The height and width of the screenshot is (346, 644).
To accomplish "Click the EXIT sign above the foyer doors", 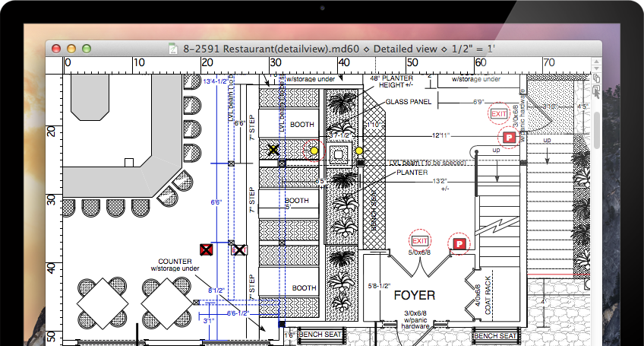I will [419, 240].
